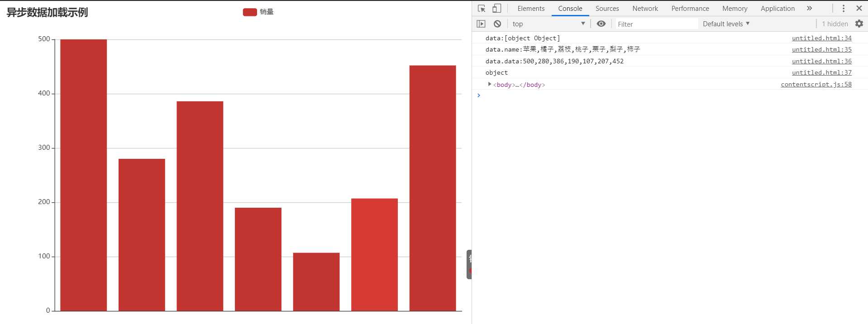Toggle the device toolbar icon
The height and width of the screenshot is (324, 868).
(496, 9)
